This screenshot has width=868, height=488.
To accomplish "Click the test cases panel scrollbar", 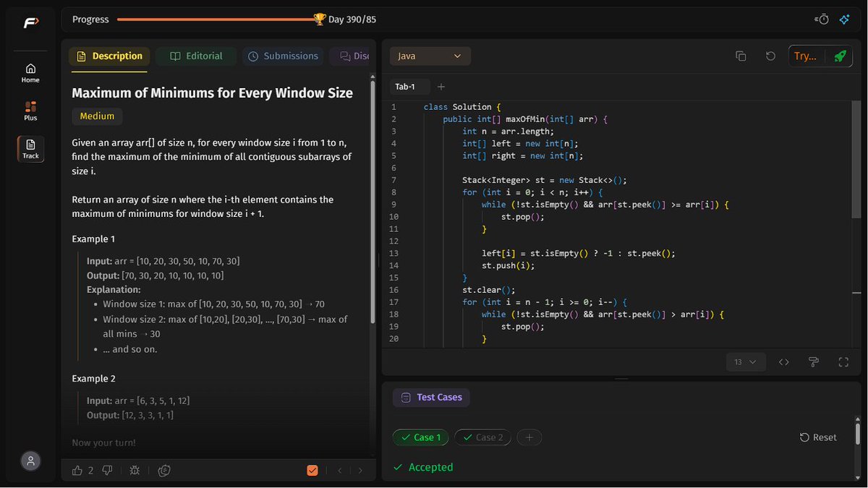I will pyautogui.click(x=857, y=434).
